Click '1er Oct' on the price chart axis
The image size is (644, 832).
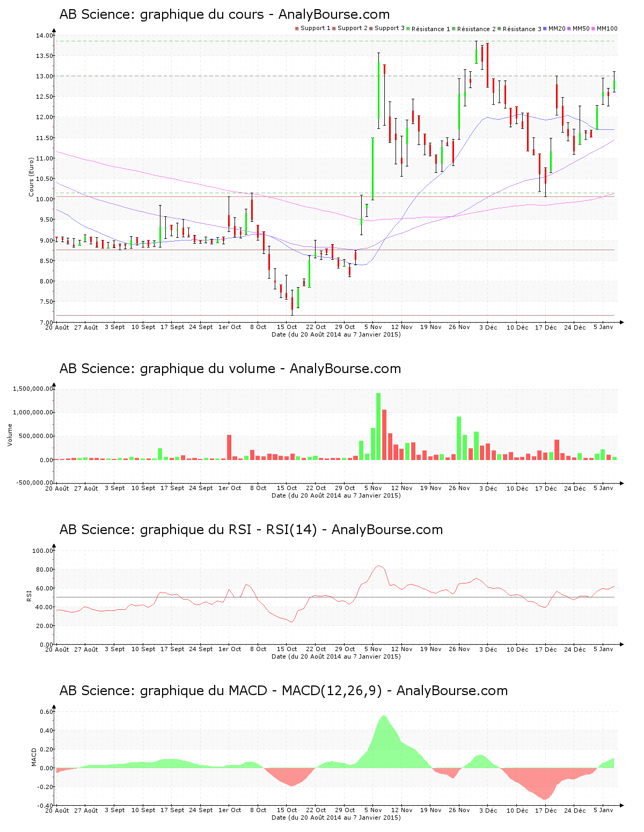tap(230, 327)
